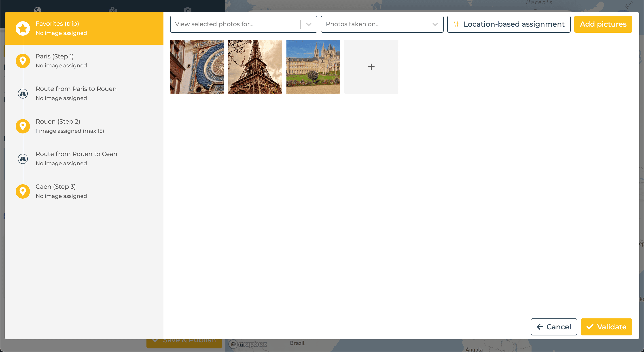Select the Favorites (trip) entry
Image resolution: width=644 pixels, height=352 pixels.
84,28
